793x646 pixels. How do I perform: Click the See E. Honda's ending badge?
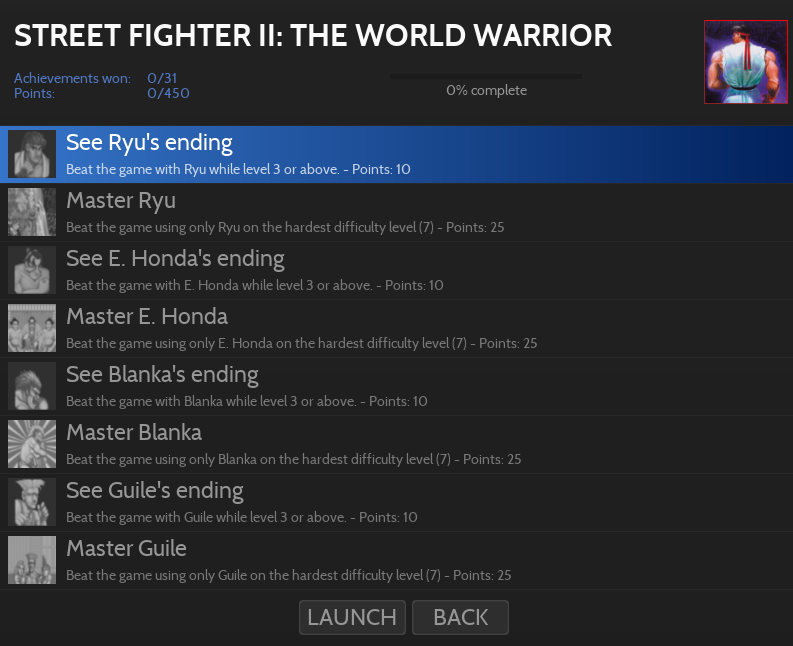(32, 270)
